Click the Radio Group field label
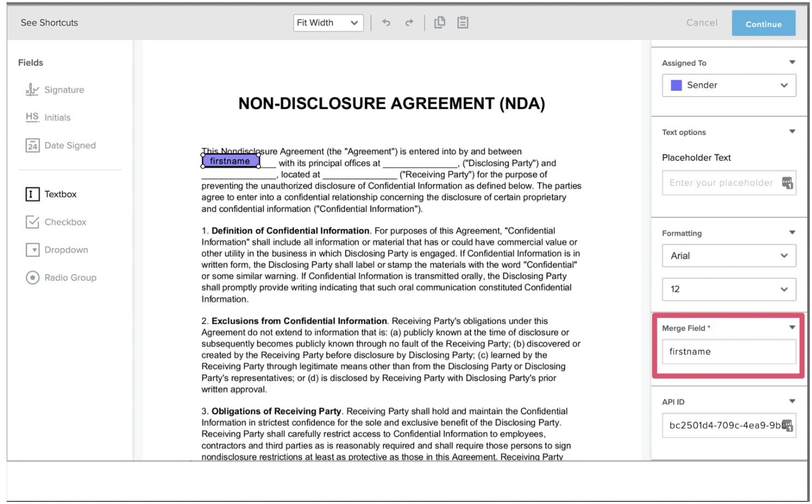The height and width of the screenshot is (504, 812). click(x=70, y=278)
